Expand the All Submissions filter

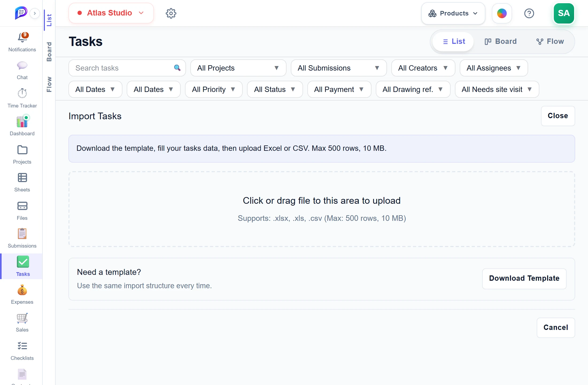(339, 68)
